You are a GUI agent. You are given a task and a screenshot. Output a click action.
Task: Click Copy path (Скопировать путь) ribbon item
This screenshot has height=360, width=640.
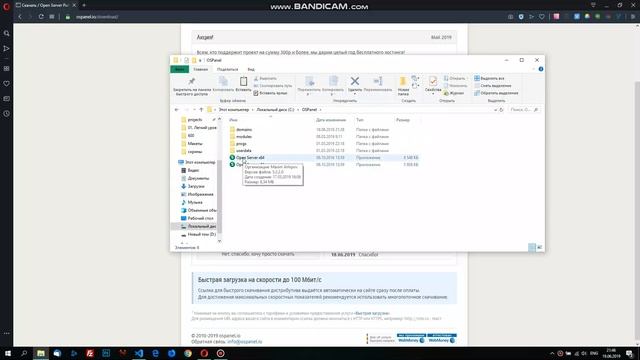[x=273, y=86]
